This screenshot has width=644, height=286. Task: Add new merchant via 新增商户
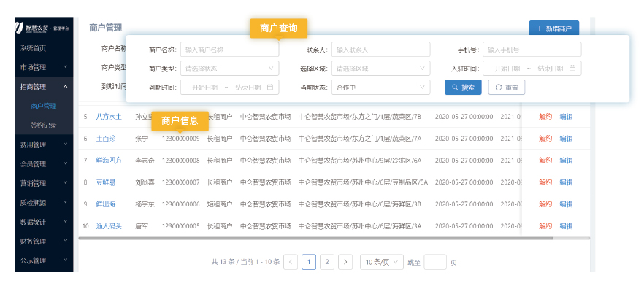pos(553,28)
